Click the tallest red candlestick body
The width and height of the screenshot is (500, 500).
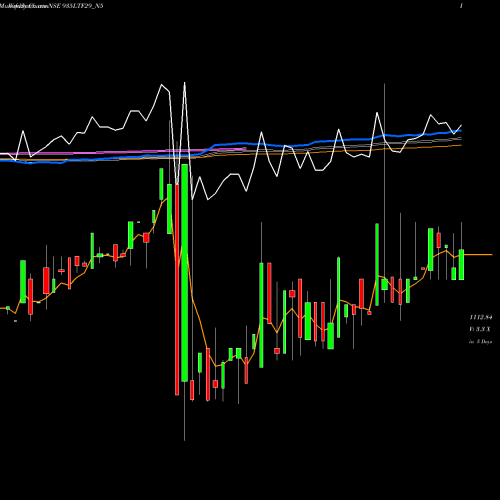177,290
